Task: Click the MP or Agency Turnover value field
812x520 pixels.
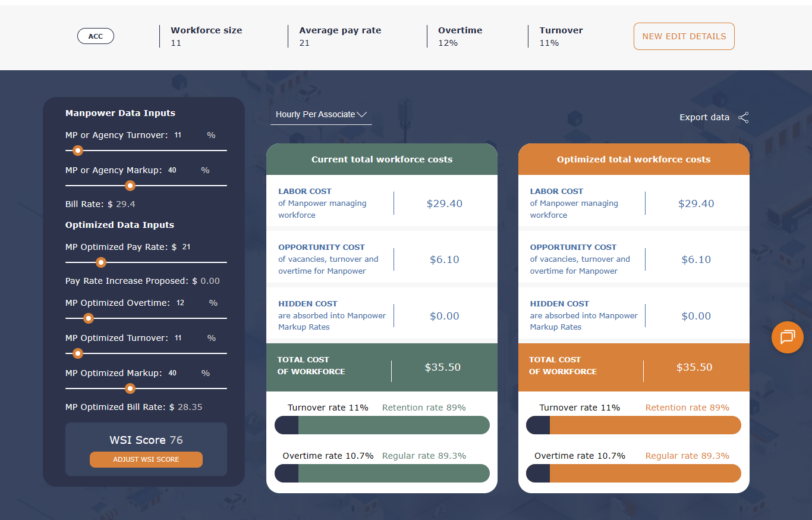Action: click(x=185, y=135)
